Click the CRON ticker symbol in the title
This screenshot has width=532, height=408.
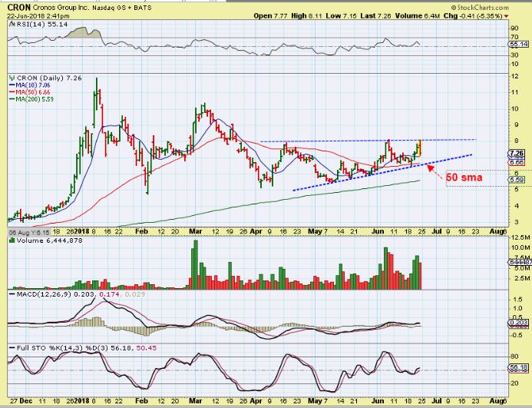(19, 7)
